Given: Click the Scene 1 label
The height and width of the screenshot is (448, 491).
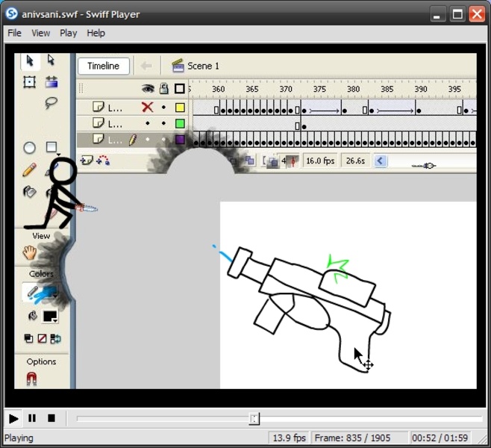Looking at the screenshot, I should (202, 66).
